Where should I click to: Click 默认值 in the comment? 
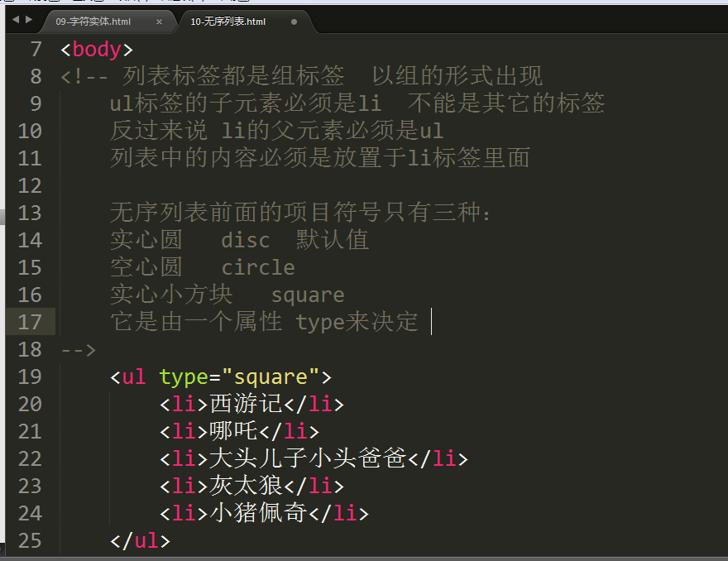(333, 240)
